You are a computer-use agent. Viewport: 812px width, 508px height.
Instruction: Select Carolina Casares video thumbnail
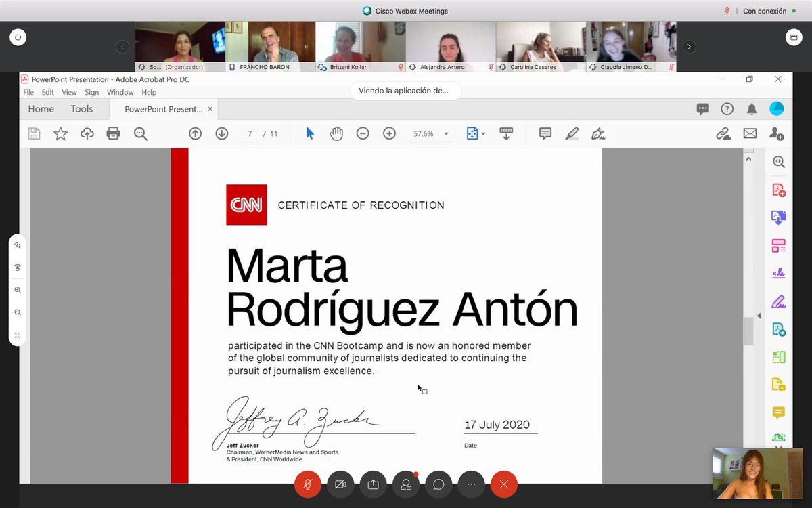coord(541,47)
